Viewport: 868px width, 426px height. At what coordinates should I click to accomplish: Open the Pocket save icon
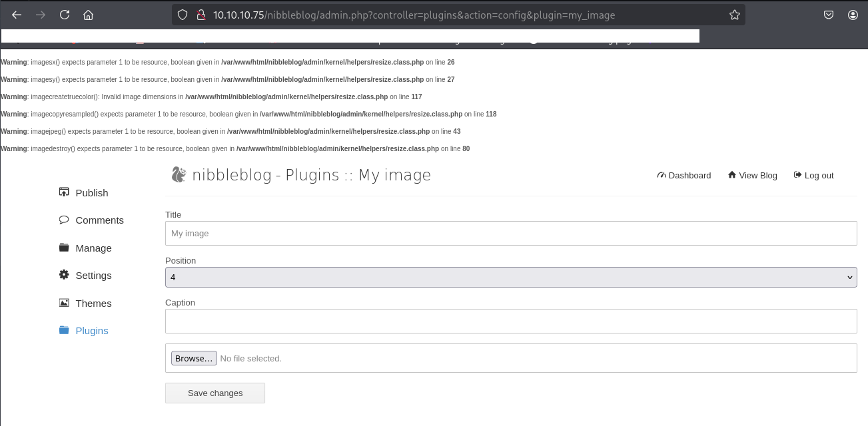[x=829, y=15]
